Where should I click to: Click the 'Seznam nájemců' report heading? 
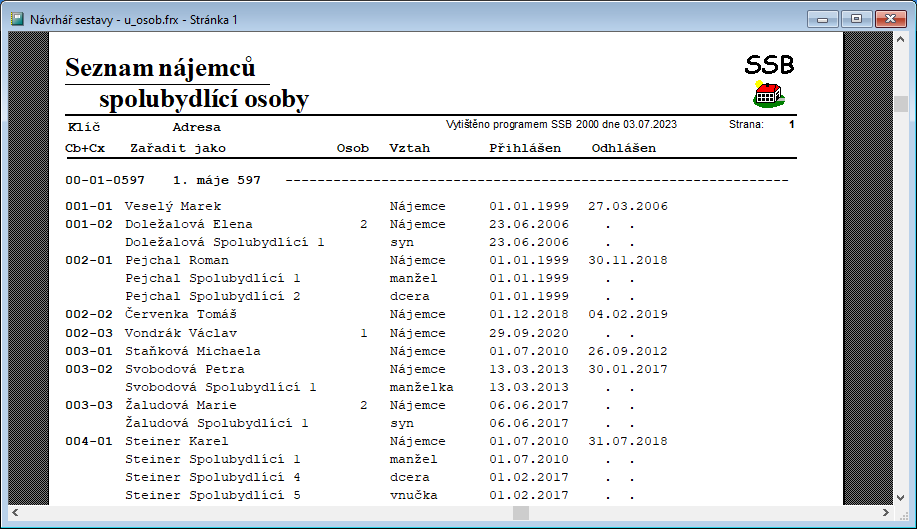pyautogui.click(x=160, y=68)
